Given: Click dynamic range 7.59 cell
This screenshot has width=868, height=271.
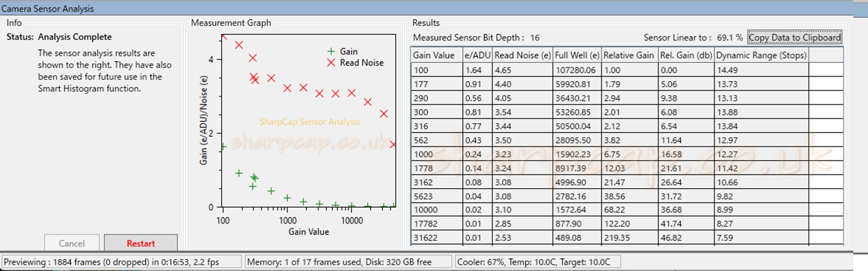Looking at the screenshot, I should (x=761, y=237).
